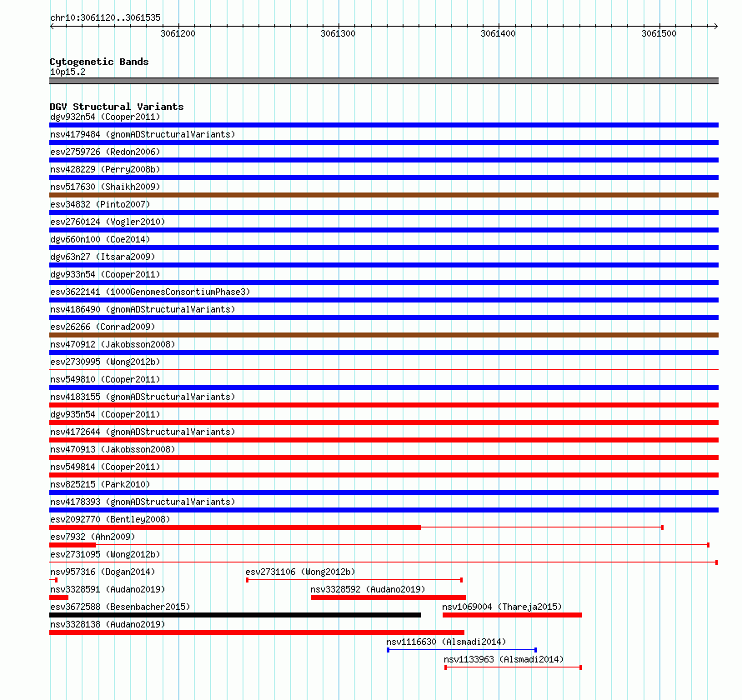Screen dimensions: 742x700
Task: Select the esv2759726 (Redon2006) label
Action: pyautogui.click(x=105, y=152)
